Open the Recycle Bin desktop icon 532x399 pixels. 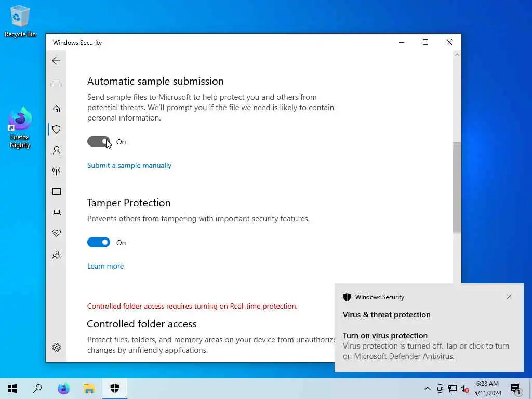(x=20, y=21)
